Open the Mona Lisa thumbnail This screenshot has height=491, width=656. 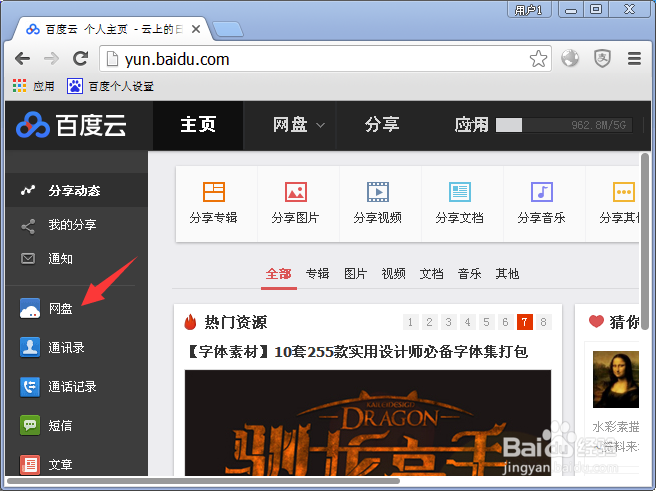[616, 379]
